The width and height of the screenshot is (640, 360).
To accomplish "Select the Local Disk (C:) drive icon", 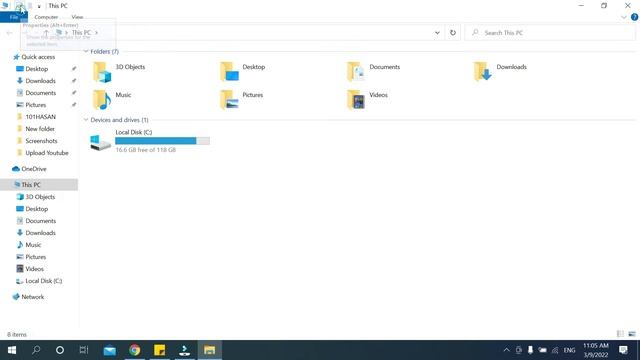I will coord(100,142).
